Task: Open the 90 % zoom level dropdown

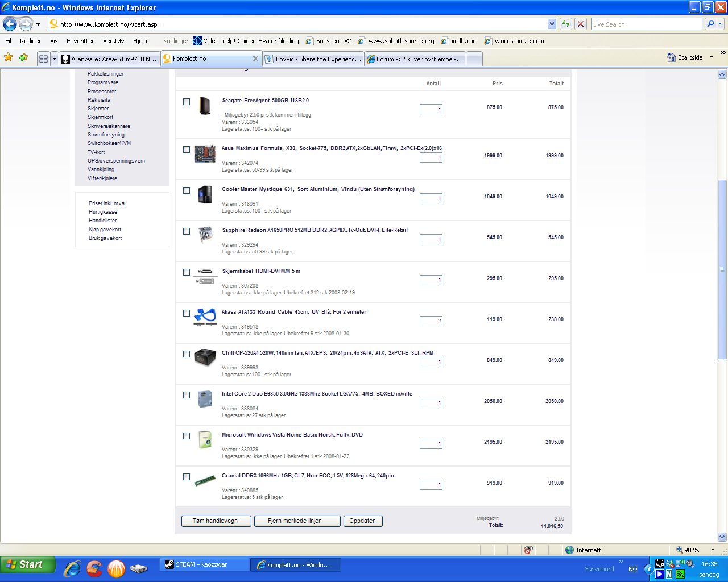Action: 713,550
